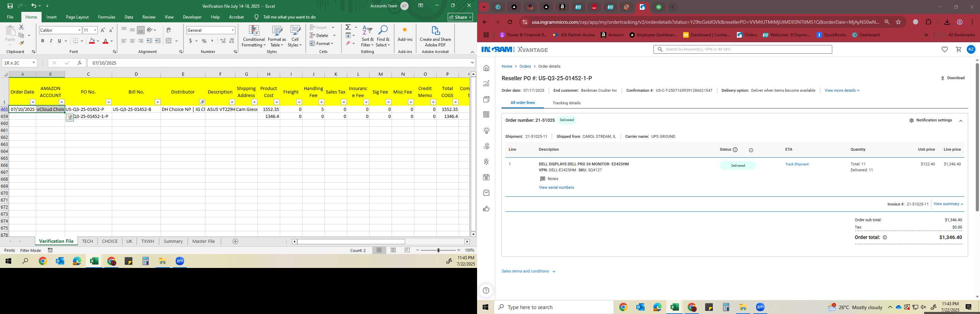Click the bookmark star icon in address bar
This screenshot has height=314, width=980.
(898, 22)
